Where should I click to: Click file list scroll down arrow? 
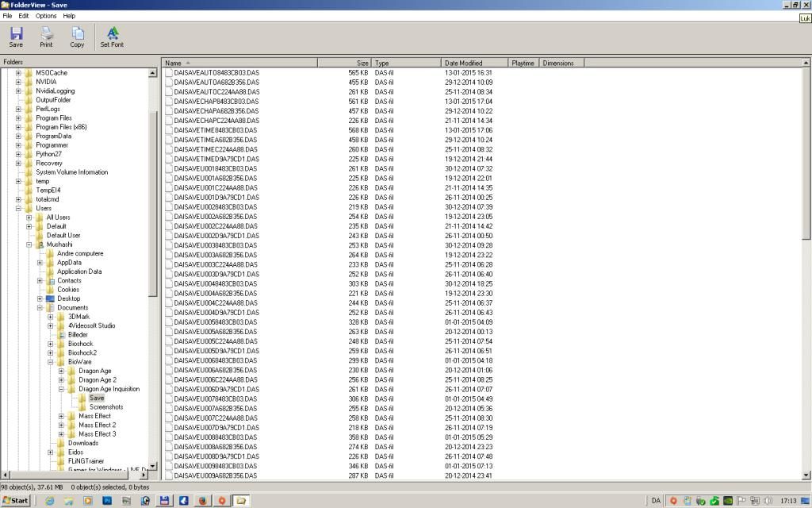click(x=806, y=475)
